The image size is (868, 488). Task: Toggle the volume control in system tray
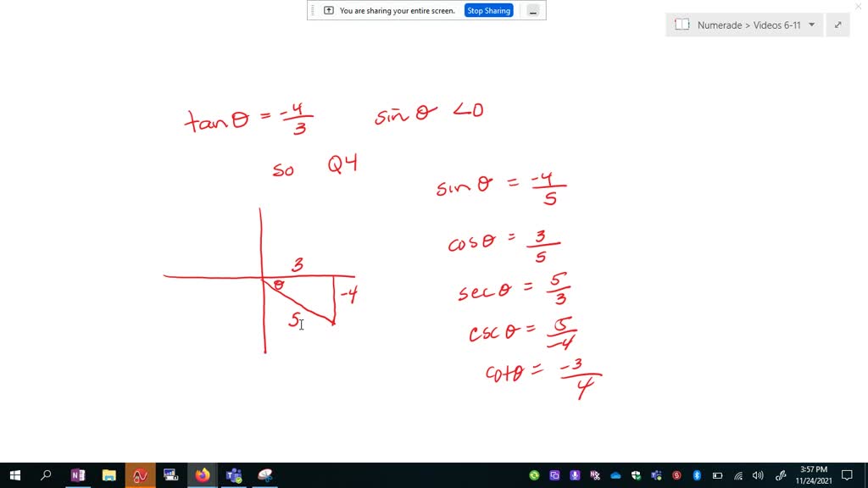(758, 475)
